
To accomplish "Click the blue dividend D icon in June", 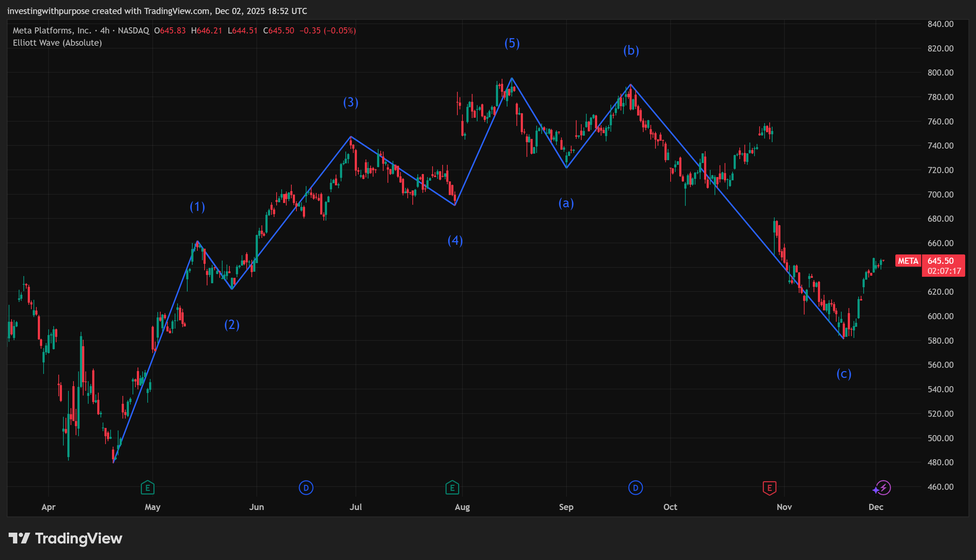I will [306, 488].
